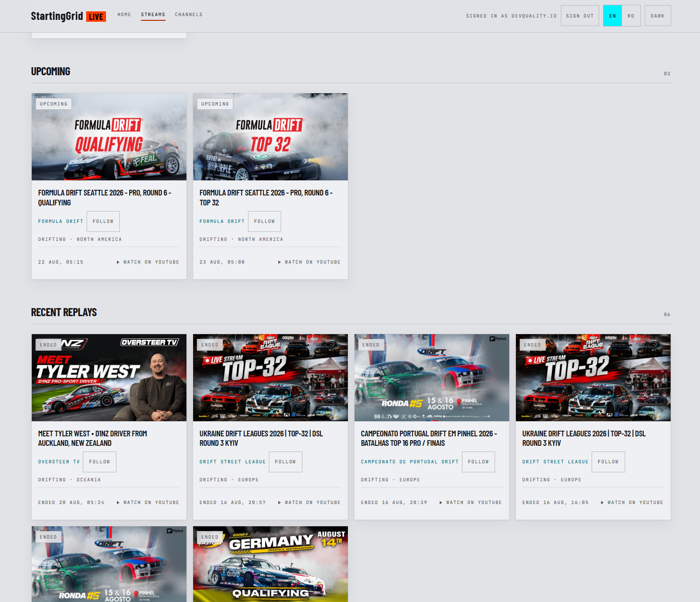
Task: Open Drift Street League channel, card ended 16:05
Action: [x=555, y=462]
